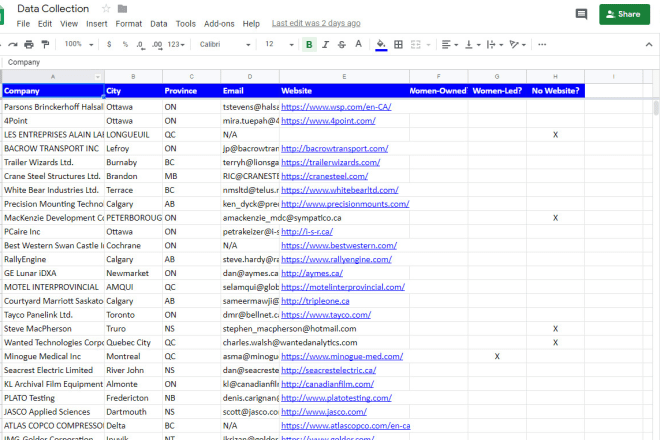Open the comments history icon
This screenshot has width=660, height=440.
(581, 14)
